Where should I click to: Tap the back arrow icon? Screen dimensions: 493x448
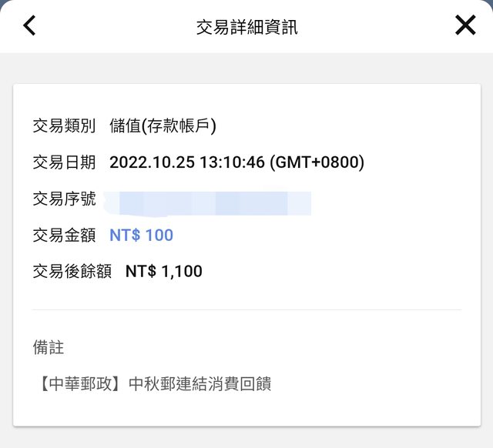[x=29, y=26]
